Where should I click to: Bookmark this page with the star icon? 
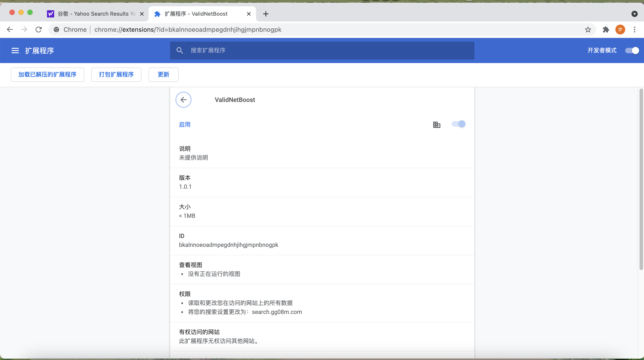point(588,30)
